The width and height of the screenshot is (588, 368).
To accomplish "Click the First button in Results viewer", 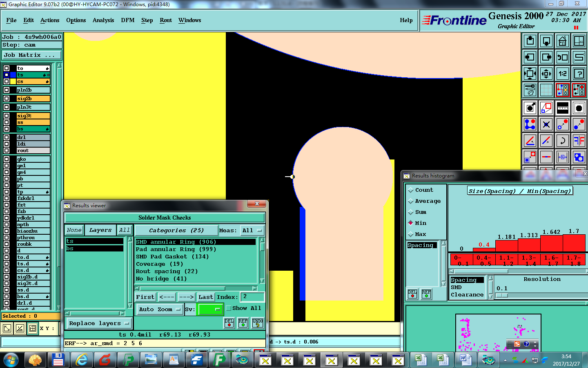I will (x=145, y=297).
